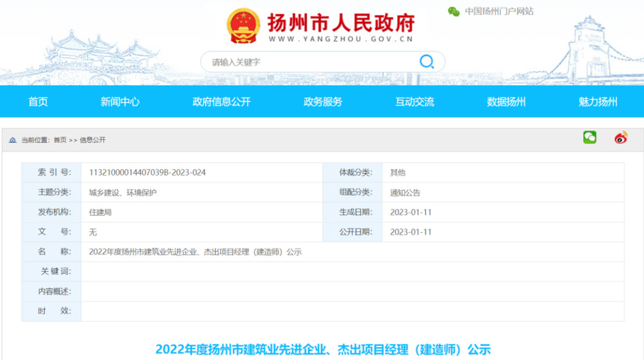This screenshot has width=644, height=360.
Task: Open the 首页 navigation tab
Action: coord(38,102)
